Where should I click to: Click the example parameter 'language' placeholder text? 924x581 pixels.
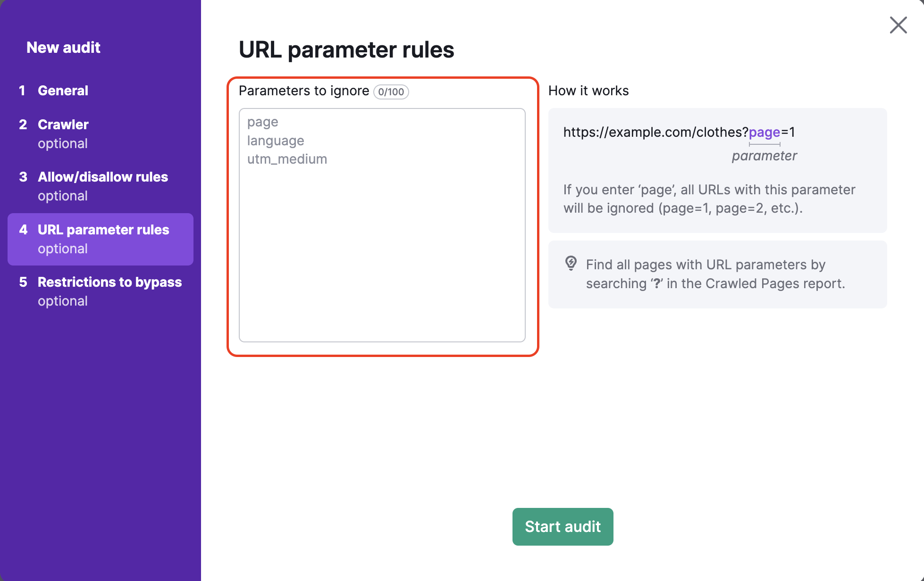[x=276, y=141]
